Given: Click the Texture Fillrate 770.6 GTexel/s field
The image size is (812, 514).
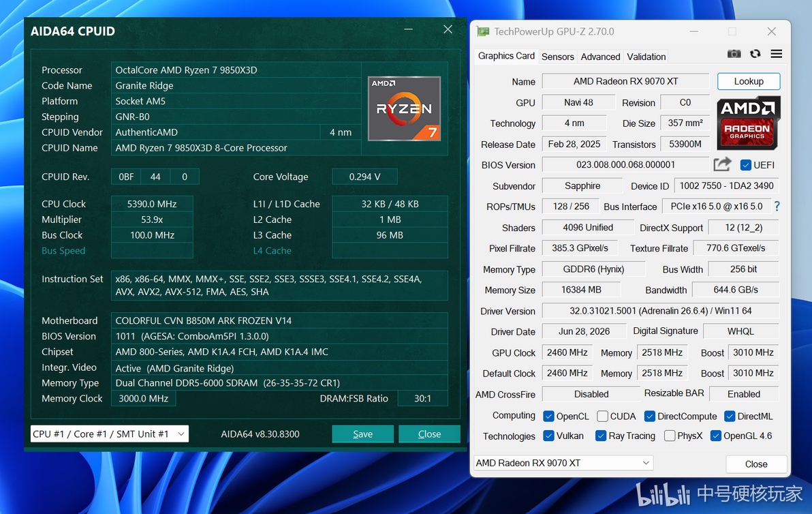Looking at the screenshot, I should pos(736,248).
